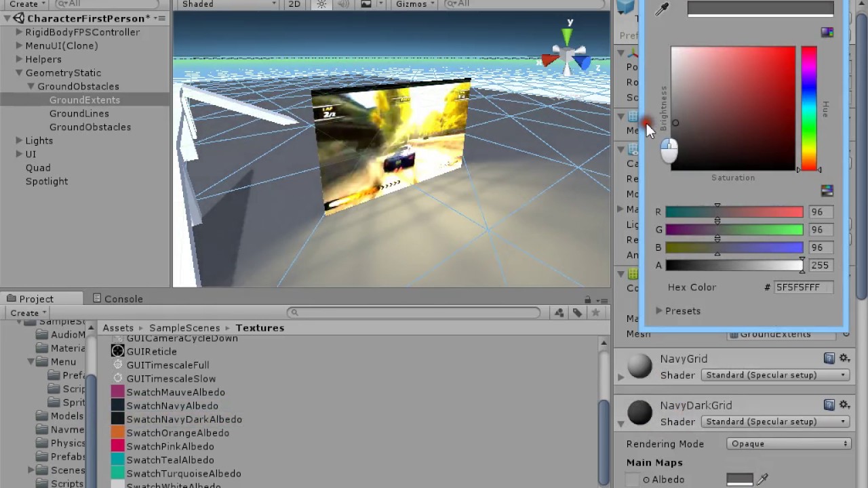Pick a color with the color picker eyedropper

662,9
